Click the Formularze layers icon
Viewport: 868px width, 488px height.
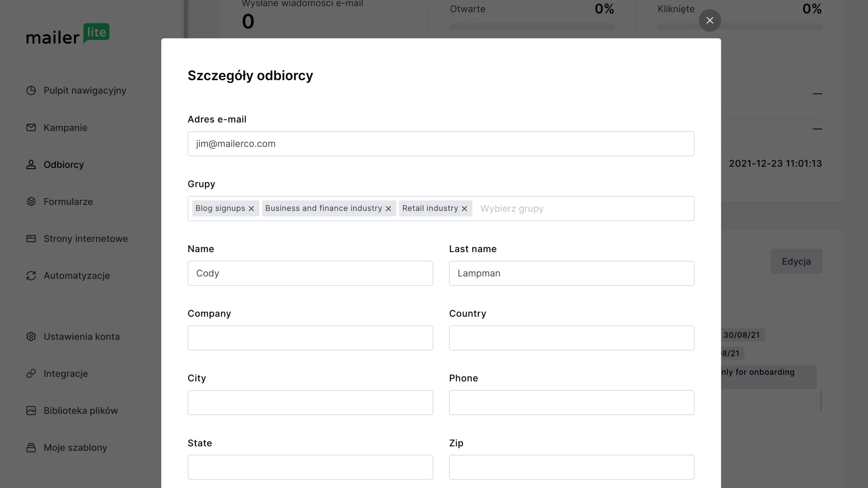(x=31, y=202)
